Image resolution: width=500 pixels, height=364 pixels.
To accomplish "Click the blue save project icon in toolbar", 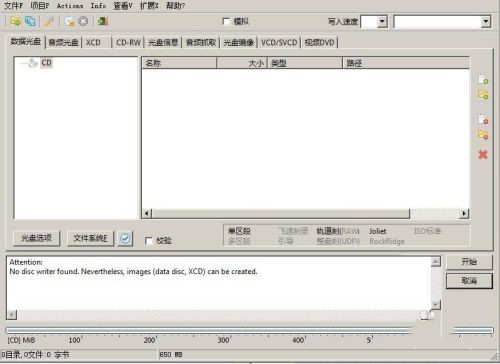I will 30,21.
